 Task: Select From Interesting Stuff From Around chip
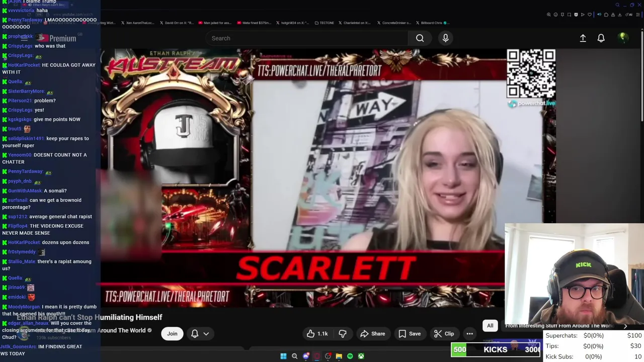(x=559, y=326)
